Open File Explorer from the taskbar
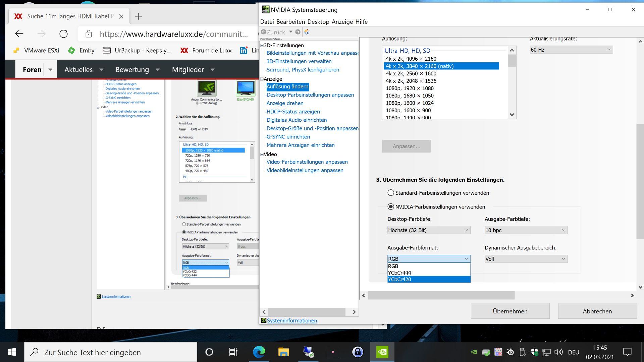 click(284, 352)
